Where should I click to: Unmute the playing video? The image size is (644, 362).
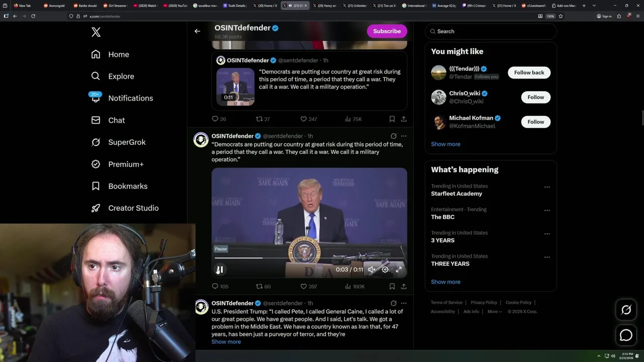[x=371, y=269]
